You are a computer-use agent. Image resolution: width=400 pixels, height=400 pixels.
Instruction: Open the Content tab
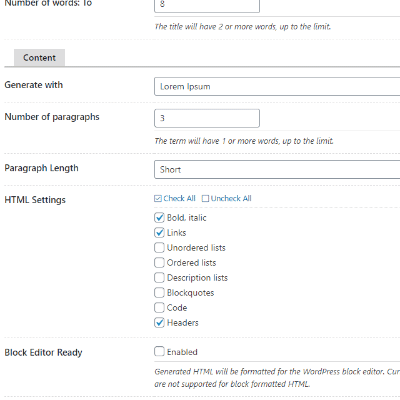39,58
